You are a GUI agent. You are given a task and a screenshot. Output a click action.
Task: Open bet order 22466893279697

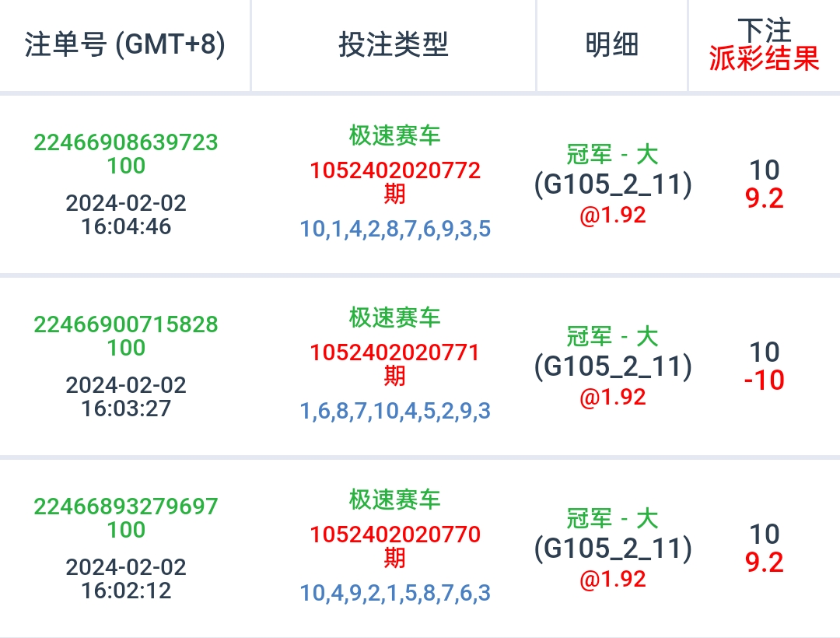coord(126,507)
